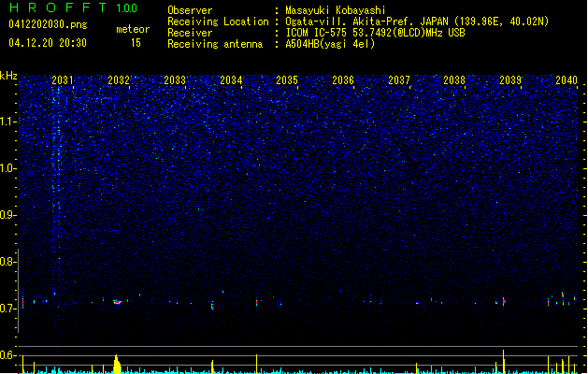Click the meteor label
Screen dimensions: 588x374
pos(133,29)
